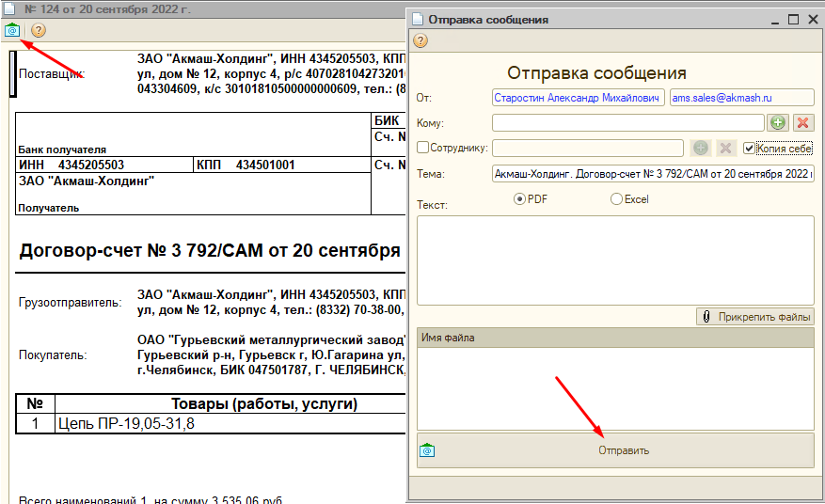Screen dimensions: 825x504
Task: Maximize the Отправка сообщения dialog
Action: 793,20
